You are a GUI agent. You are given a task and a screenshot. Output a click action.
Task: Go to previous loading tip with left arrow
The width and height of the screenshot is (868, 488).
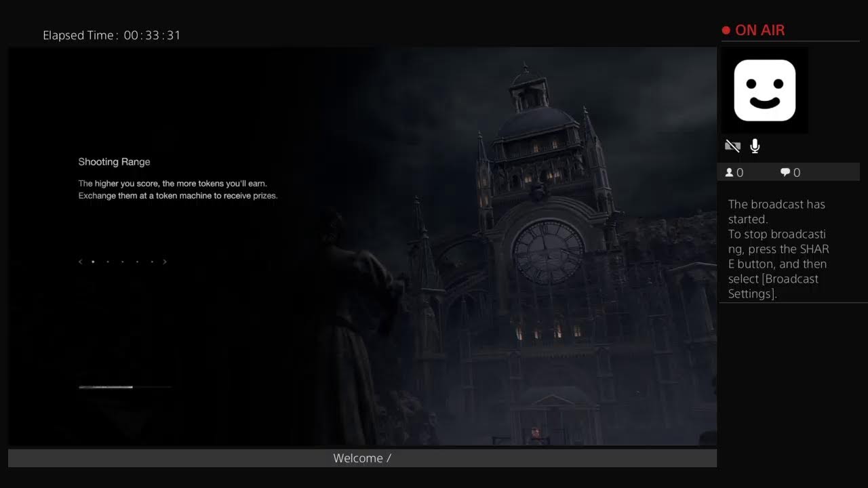click(80, 262)
